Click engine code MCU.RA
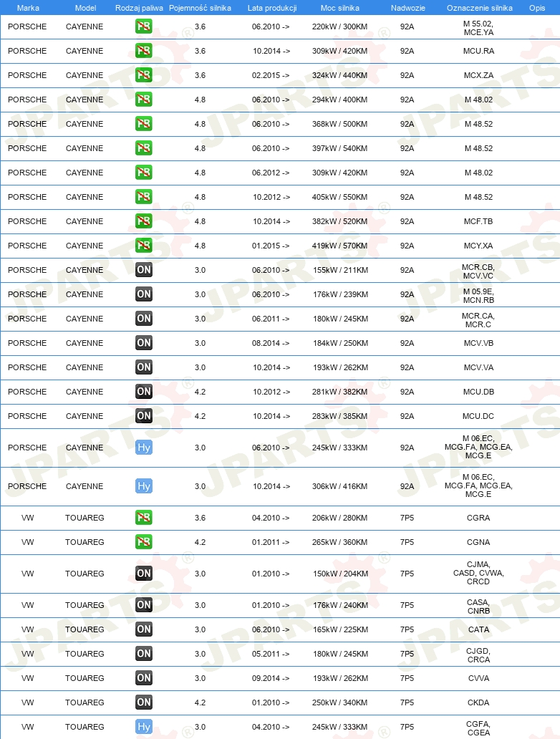This screenshot has width=560, height=739. [478, 51]
